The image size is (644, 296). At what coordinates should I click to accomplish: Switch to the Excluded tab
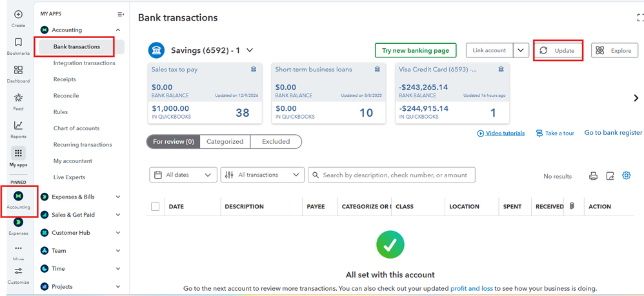tap(276, 141)
